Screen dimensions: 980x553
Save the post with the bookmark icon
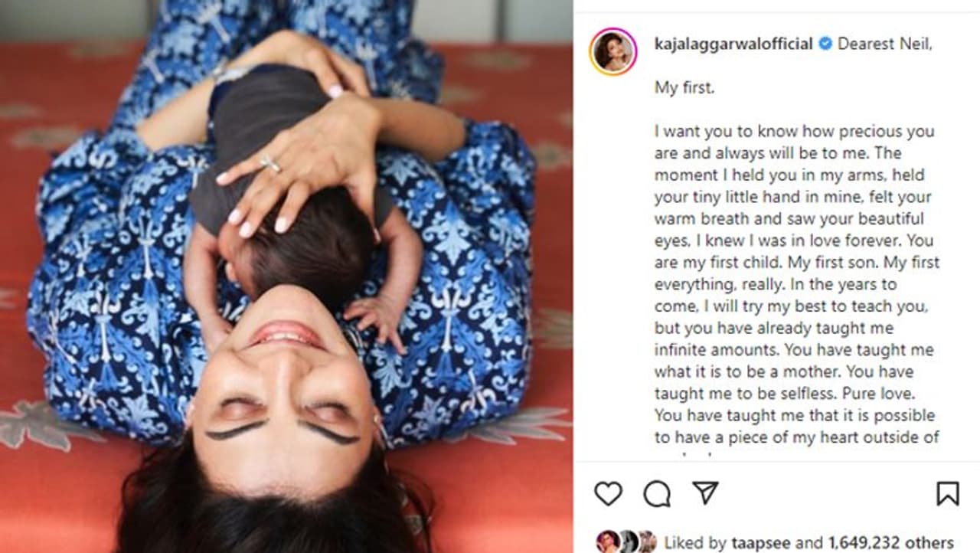pos(948,494)
